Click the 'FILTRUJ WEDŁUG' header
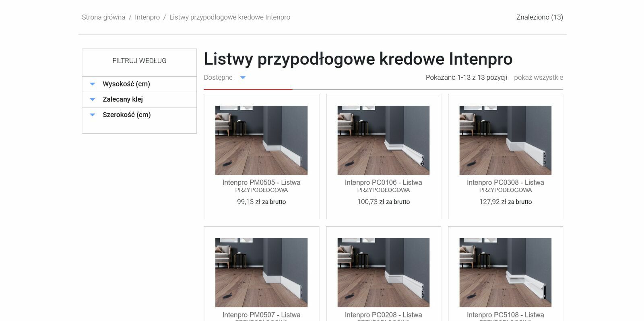 (139, 61)
